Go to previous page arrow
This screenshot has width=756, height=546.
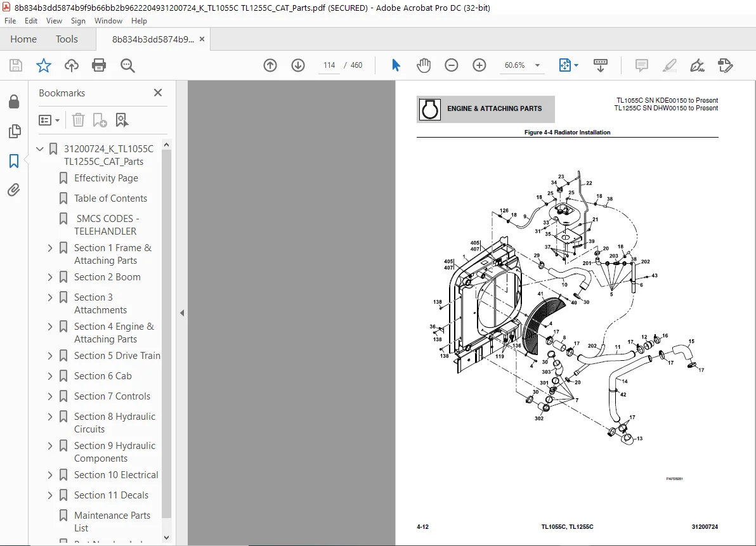click(270, 65)
